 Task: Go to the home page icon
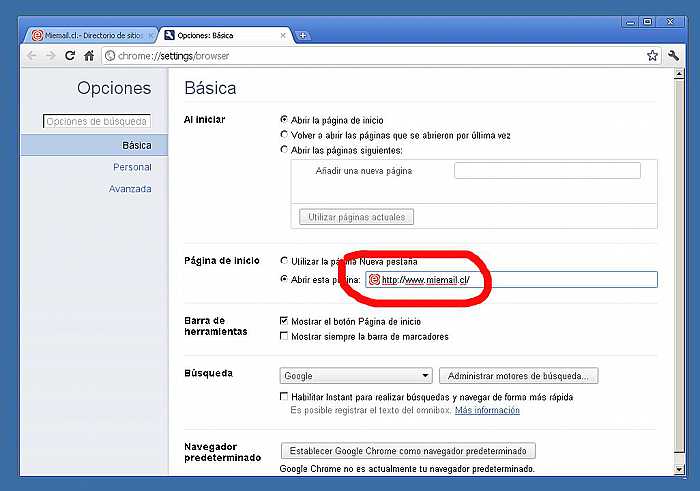[x=89, y=56]
